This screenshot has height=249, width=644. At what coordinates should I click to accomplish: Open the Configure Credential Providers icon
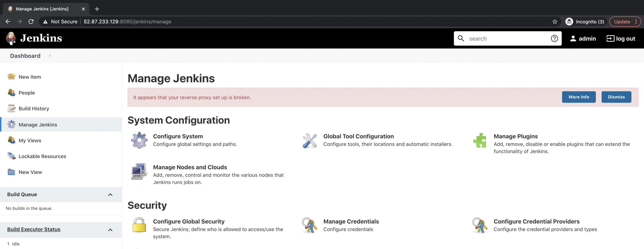click(480, 225)
